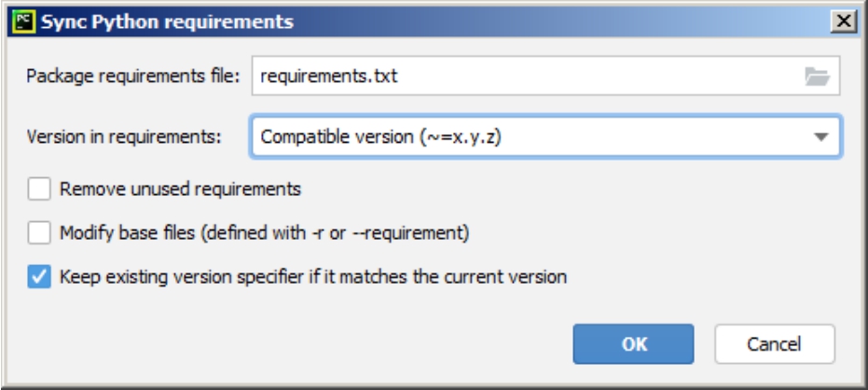Click the 'Version in requirements:' label
The height and width of the screenshot is (390, 868).
click(x=124, y=137)
